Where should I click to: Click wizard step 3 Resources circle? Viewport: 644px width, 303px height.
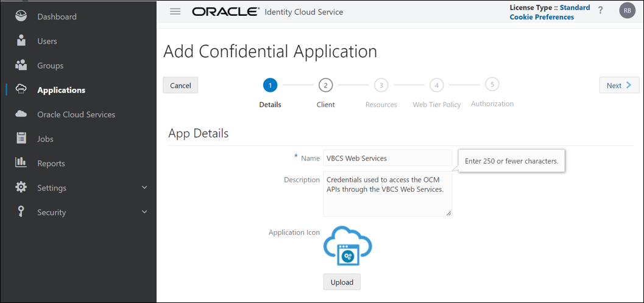click(381, 85)
